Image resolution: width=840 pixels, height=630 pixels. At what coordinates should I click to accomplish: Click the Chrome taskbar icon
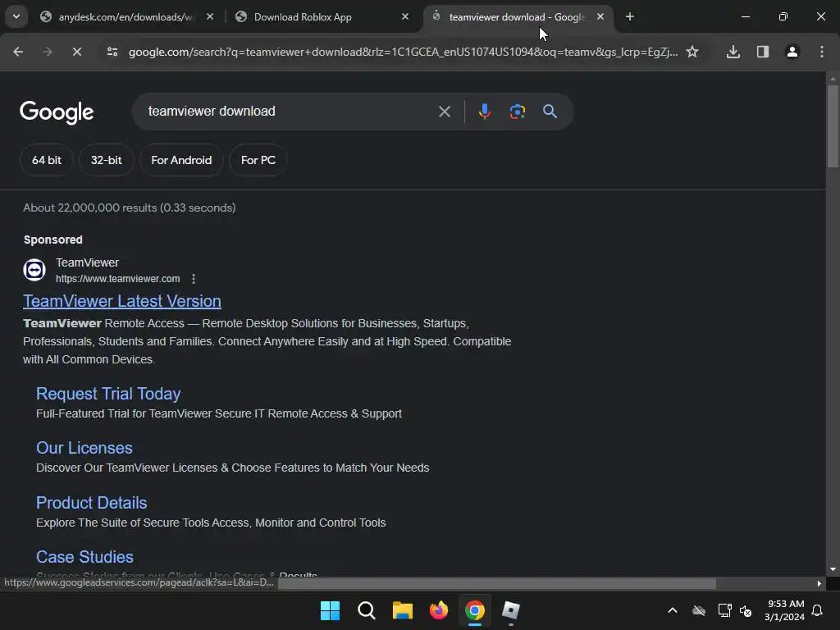tap(475, 610)
